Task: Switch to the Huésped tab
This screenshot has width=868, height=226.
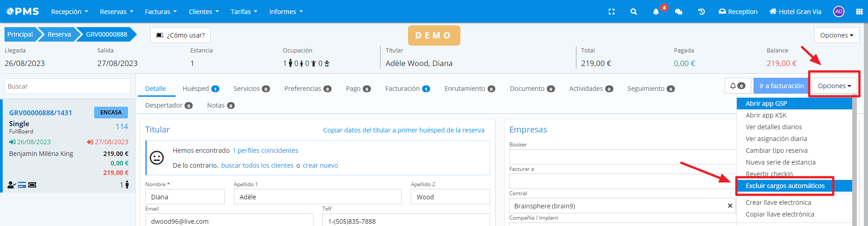Action: 200,89
